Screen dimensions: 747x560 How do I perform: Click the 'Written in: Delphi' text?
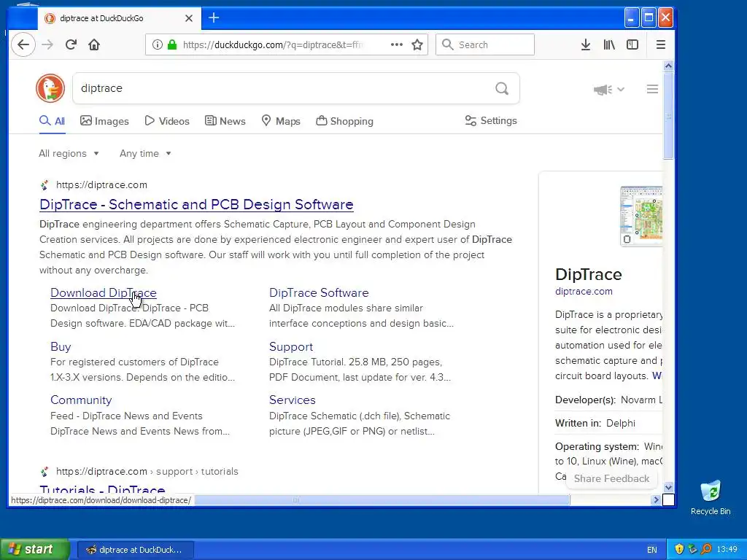click(595, 423)
